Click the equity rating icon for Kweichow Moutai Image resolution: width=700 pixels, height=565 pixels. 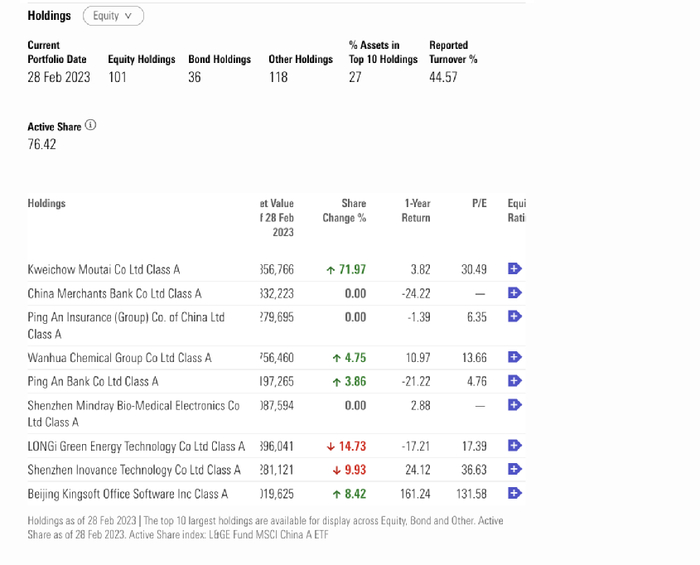click(x=515, y=269)
